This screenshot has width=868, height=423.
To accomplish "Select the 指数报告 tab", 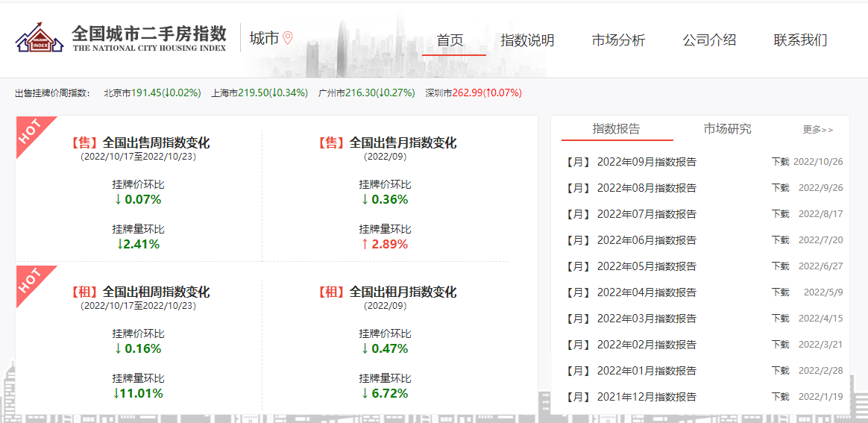I will pyautogui.click(x=616, y=129).
